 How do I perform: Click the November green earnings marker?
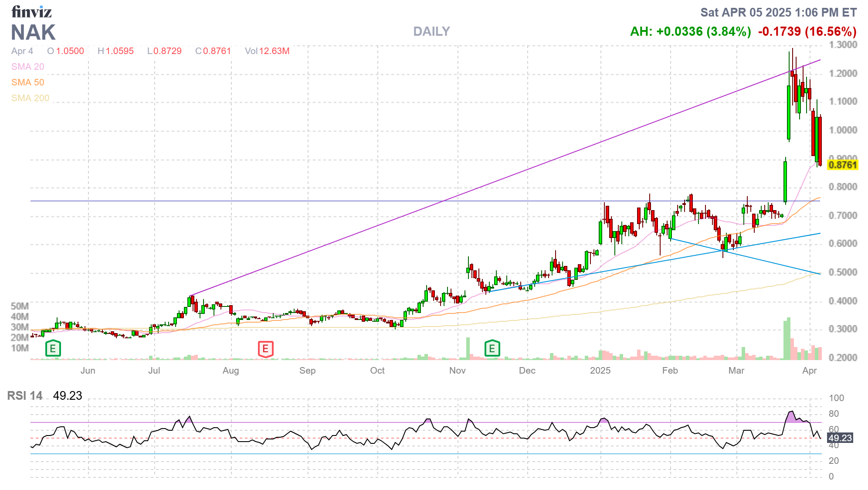(492, 349)
